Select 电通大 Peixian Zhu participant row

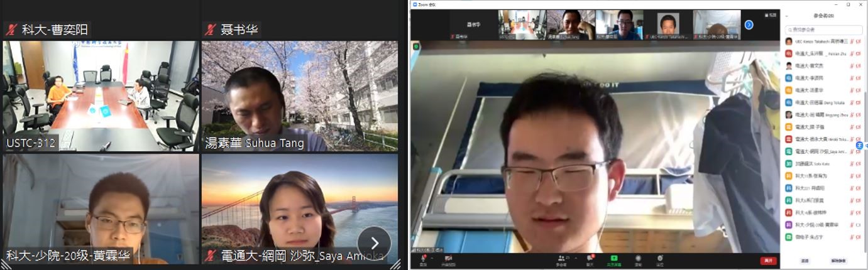pyautogui.click(x=823, y=53)
